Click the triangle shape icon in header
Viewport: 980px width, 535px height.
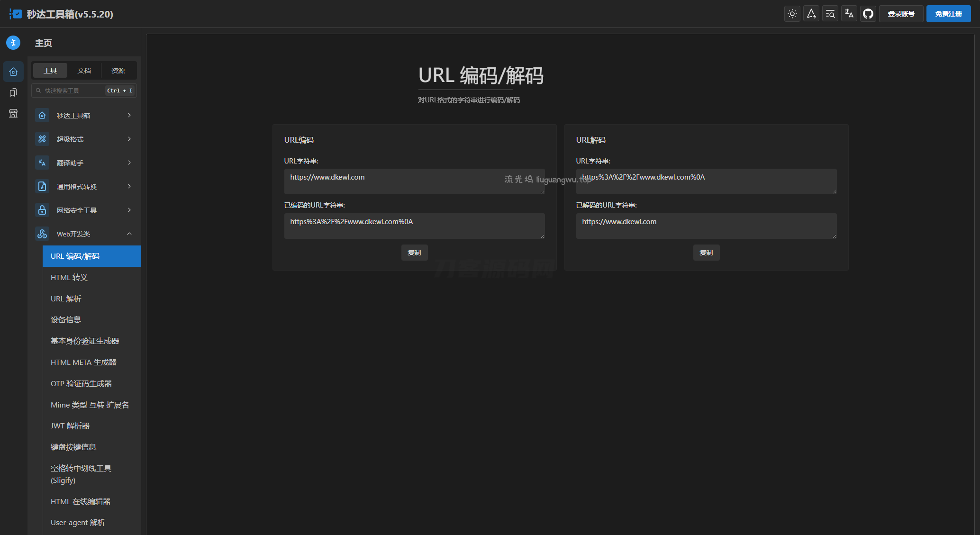811,14
